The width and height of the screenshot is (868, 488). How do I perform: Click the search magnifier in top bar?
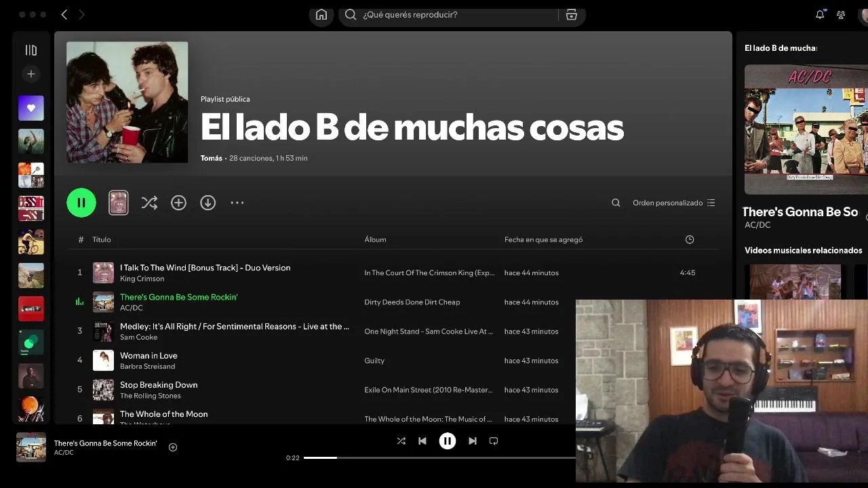[x=351, y=14]
